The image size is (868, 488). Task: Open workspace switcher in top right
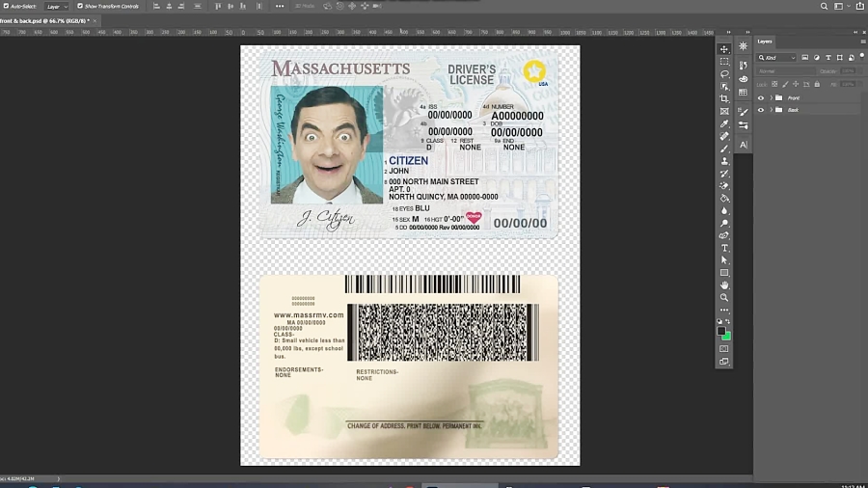(x=839, y=6)
